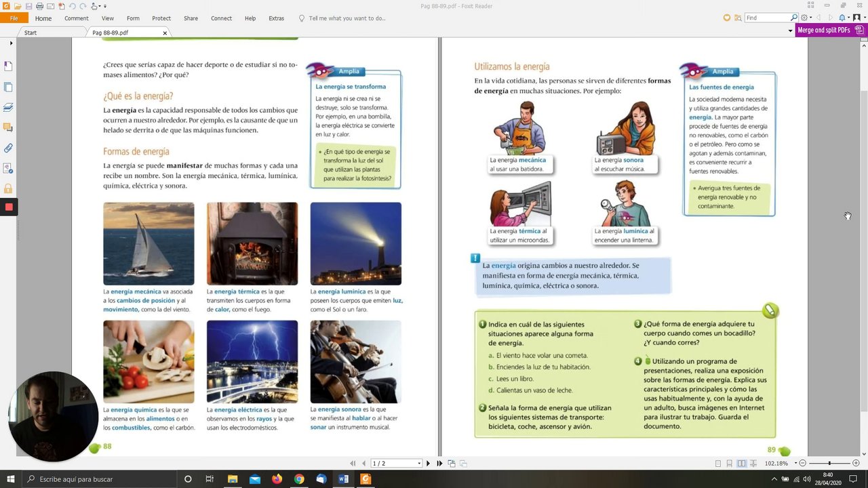
Task: Switch to the Home ribbon tab
Action: (x=43, y=18)
